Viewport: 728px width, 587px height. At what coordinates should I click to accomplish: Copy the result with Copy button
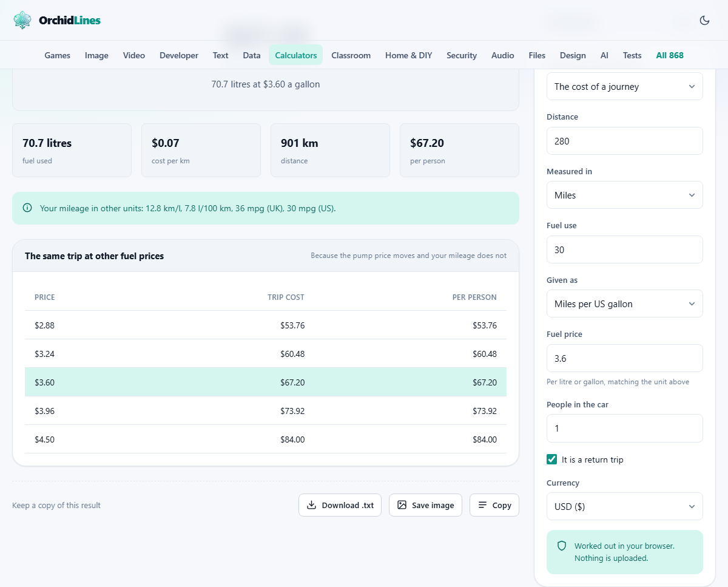494,505
